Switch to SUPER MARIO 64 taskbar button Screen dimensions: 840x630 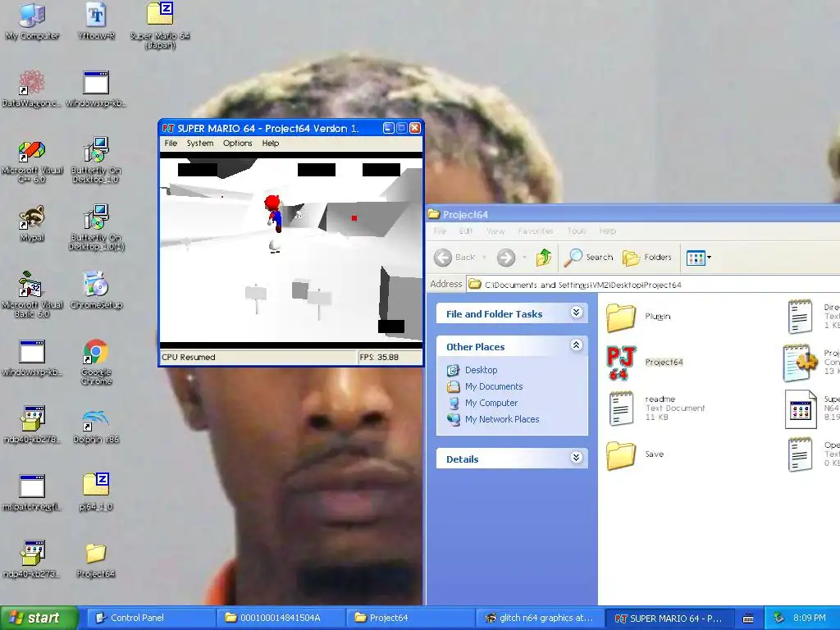(669, 619)
